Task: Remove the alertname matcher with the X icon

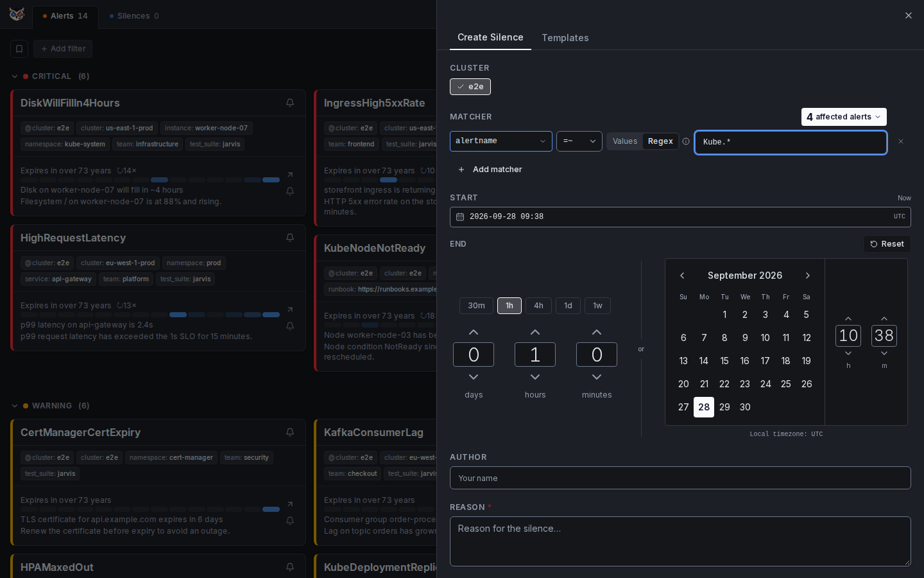Action: [x=901, y=141]
